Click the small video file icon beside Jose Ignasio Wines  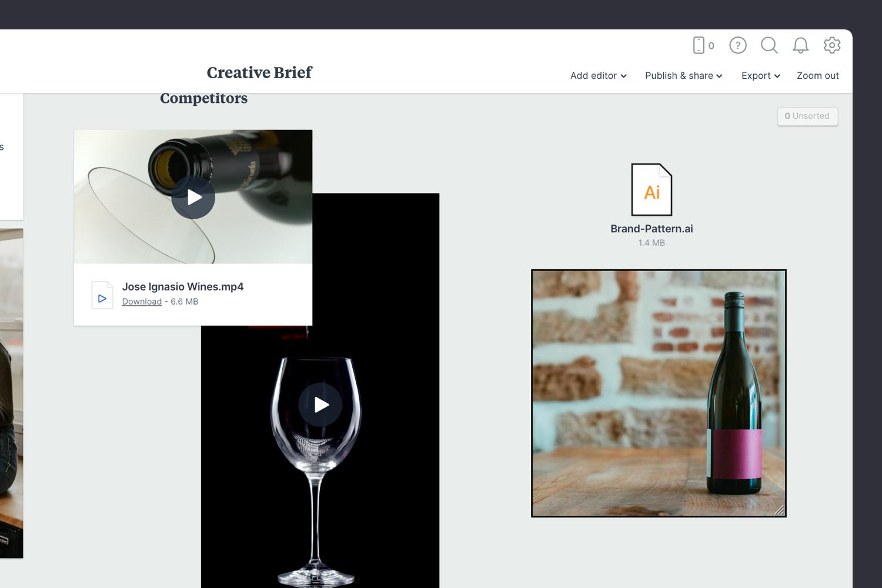click(x=102, y=295)
